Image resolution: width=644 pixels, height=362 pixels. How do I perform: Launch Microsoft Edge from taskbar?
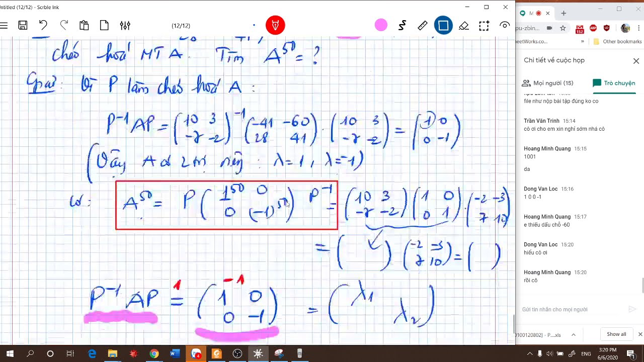[92, 353]
